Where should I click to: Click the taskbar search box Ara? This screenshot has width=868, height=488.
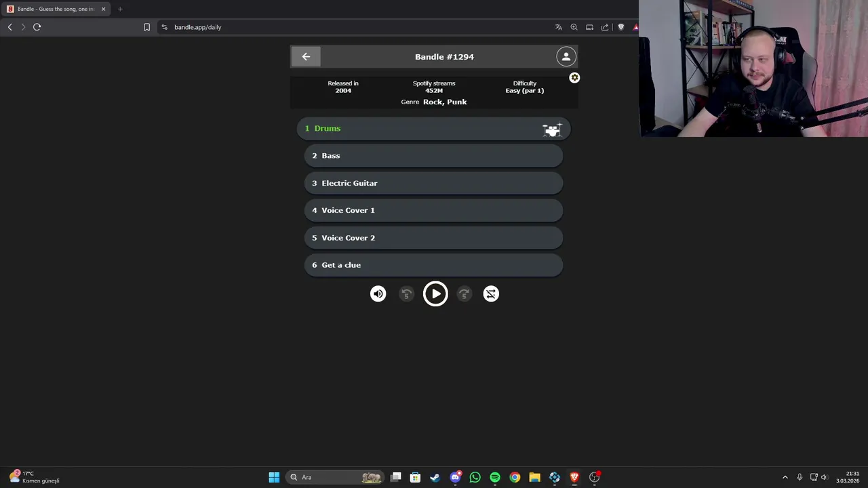[x=335, y=477]
